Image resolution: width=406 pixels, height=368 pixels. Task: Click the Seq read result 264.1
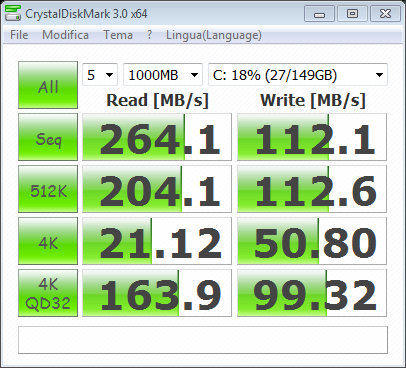pos(157,137)
